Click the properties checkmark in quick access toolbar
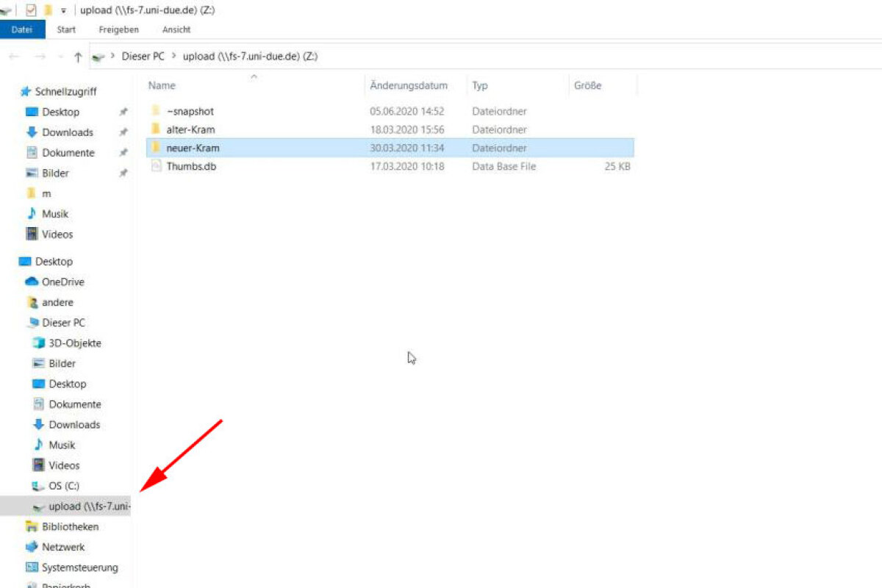This screenshot has height=588, width=882. tap(31, 10)
